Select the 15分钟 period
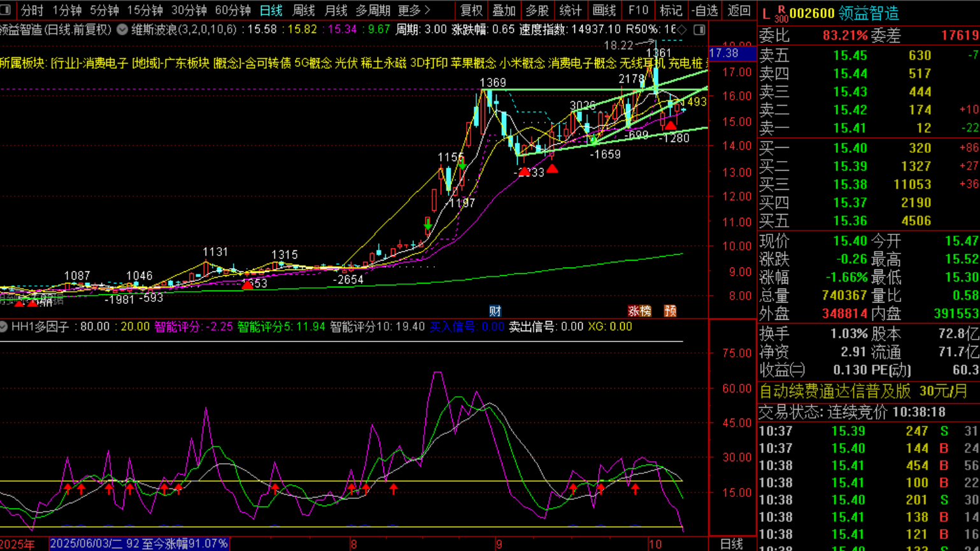The image size is (980, 551). 145,10
